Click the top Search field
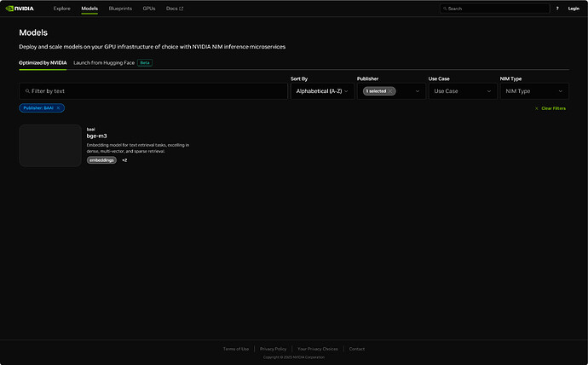Image resolution: width=588 pixels, height=365 pixels. coord(494,9)
